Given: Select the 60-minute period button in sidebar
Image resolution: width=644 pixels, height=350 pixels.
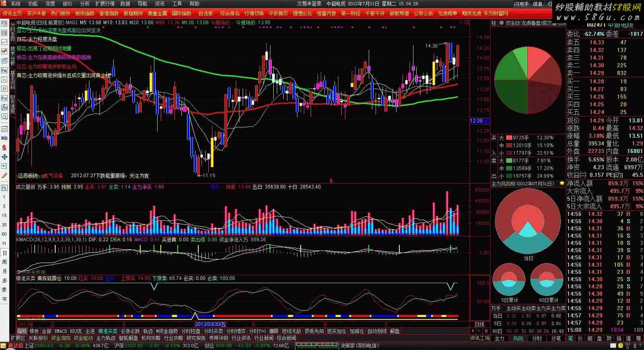Looking at the screenshot, I should tap(4, 234).
